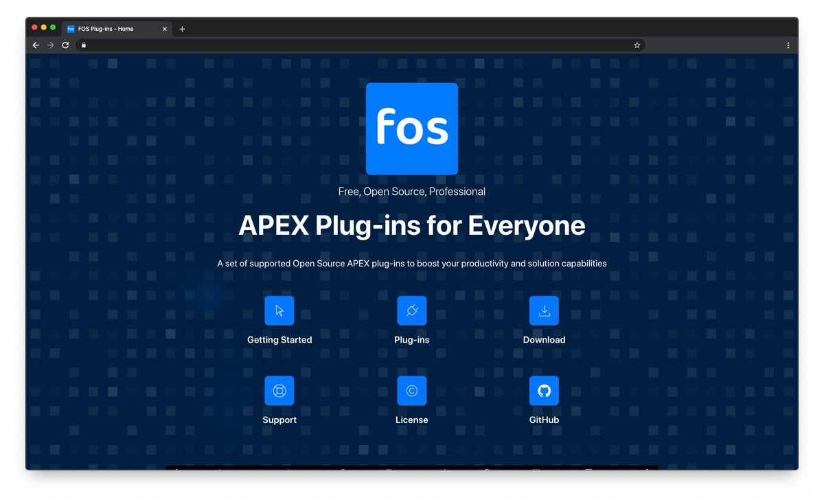The image size is (824, 504).
Task: Click the Plug-ins text label
Action: point(412,340)
